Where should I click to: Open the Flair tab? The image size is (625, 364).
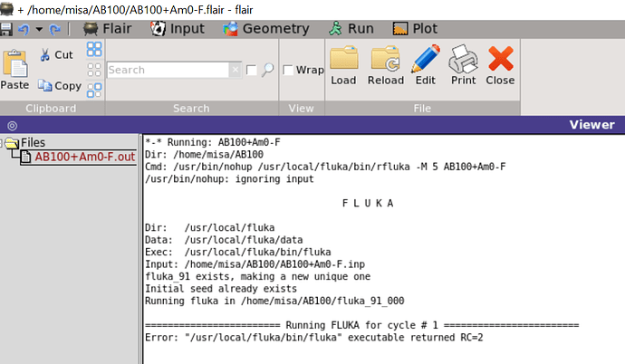click(107, 29)
